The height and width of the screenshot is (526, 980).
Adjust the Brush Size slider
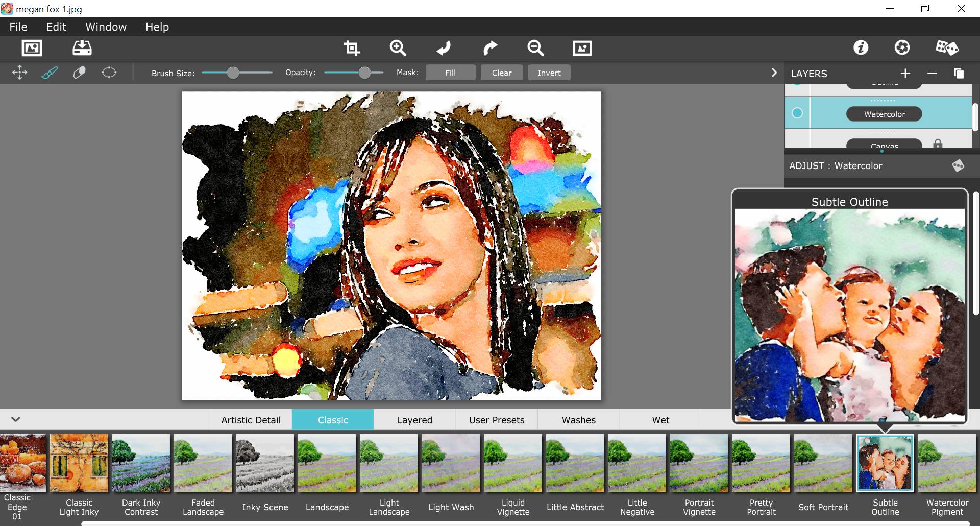click(233, 73)
